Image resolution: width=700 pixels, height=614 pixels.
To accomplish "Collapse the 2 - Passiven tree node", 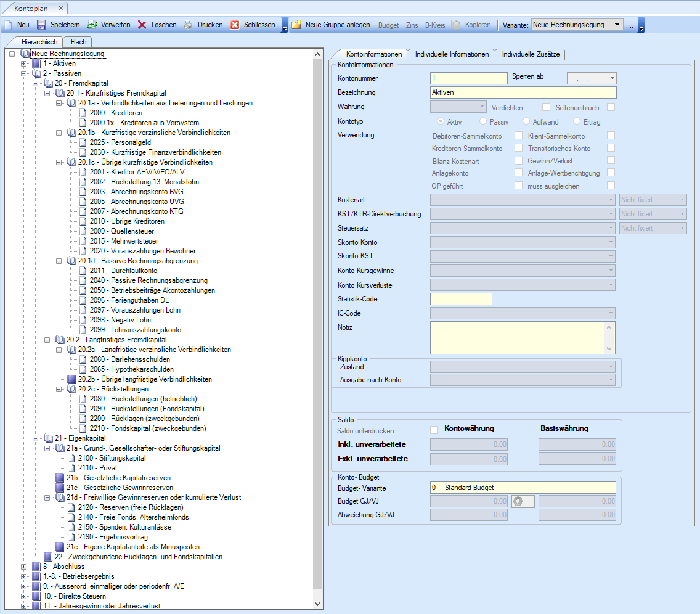I will pos(23,73).
